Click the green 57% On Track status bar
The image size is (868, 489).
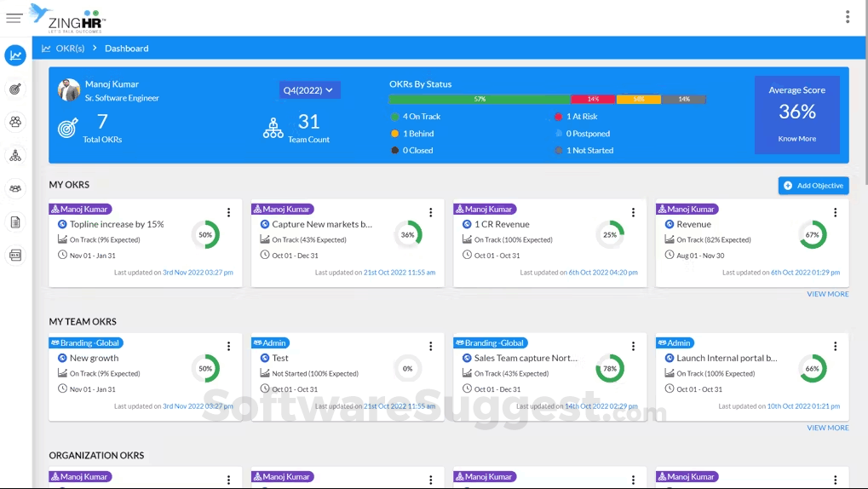pos(480,100)
